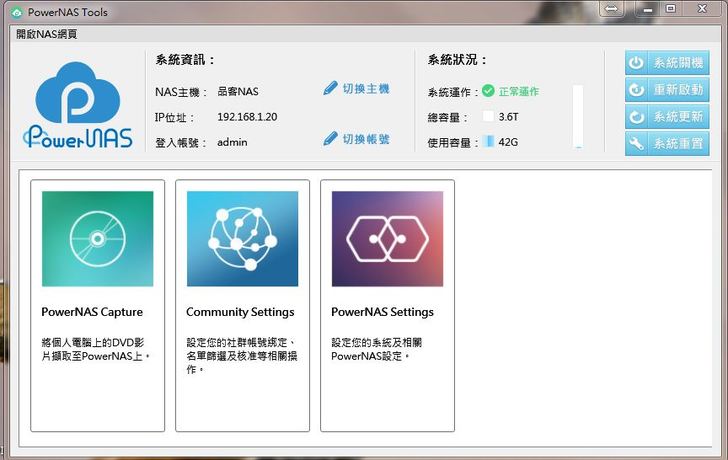Click the PowerNAS Tools title bar icon

click(x=17, y=13)
